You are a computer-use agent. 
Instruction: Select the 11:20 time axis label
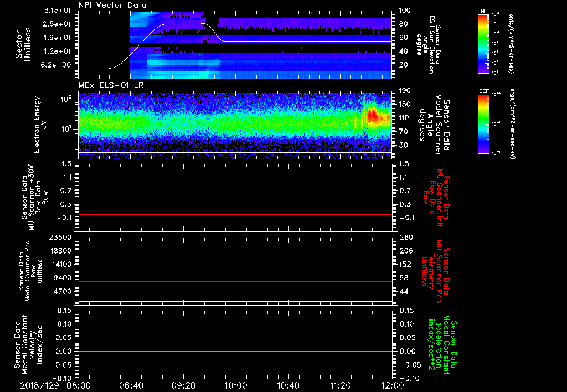coord(341,384)
